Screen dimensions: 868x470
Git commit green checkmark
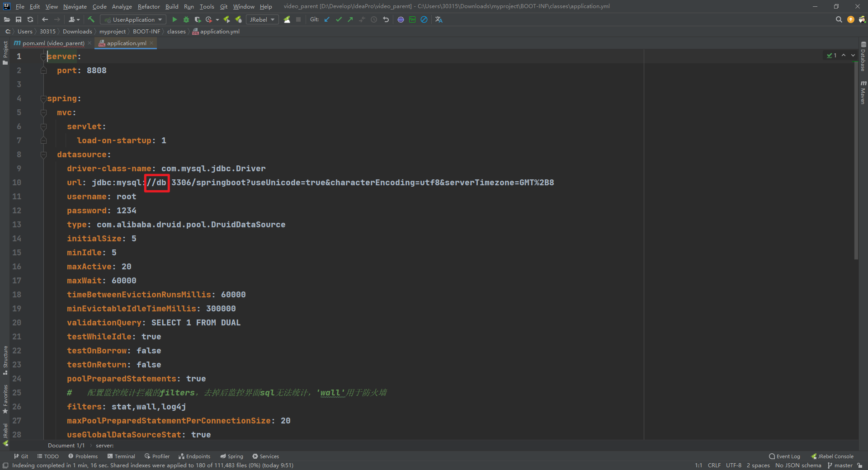pos(339,19)
